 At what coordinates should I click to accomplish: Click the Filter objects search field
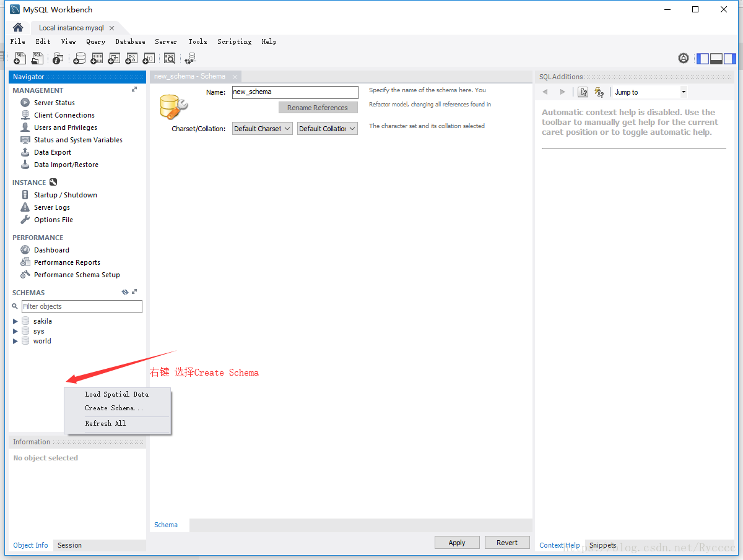[x=82, y=306]
